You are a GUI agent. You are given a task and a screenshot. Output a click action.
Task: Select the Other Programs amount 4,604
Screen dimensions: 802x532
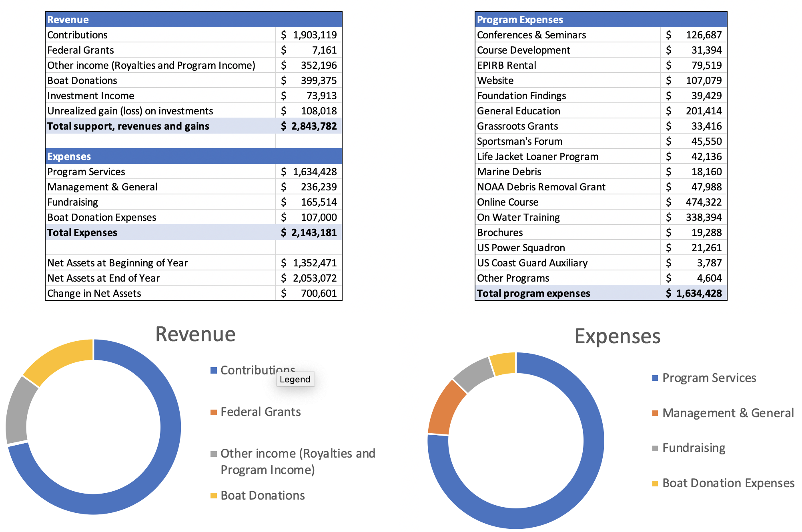pyautogui.click(x=694, y=278)
